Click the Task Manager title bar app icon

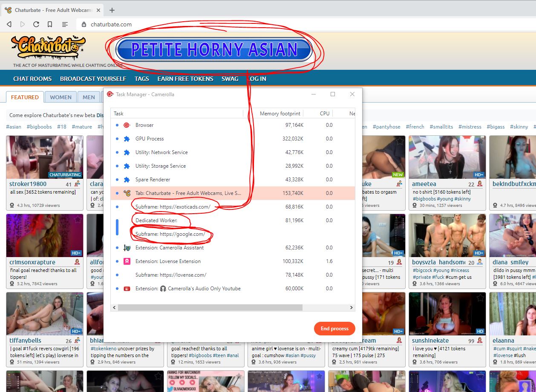click(x=110, y=94)
